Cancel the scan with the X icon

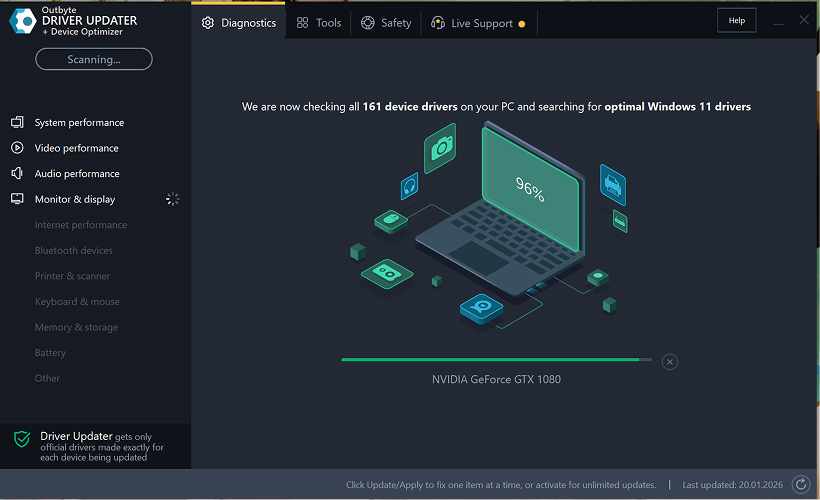coord(670,362)
